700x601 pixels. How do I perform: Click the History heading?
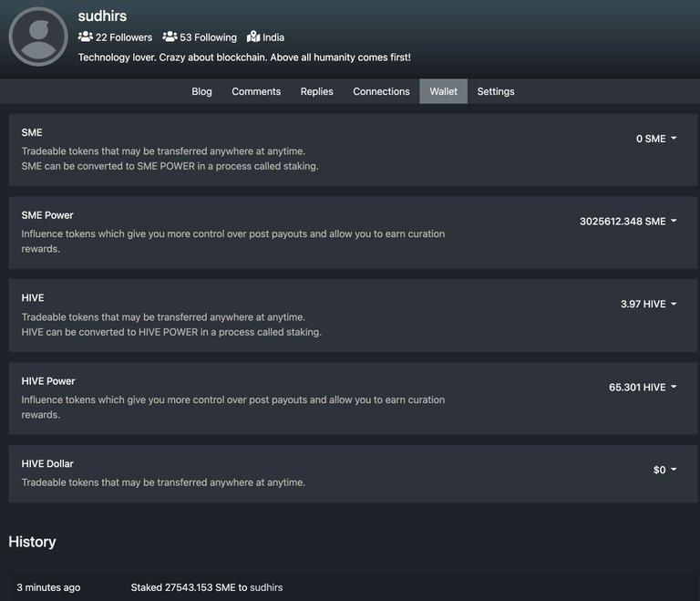pos(32,542)
